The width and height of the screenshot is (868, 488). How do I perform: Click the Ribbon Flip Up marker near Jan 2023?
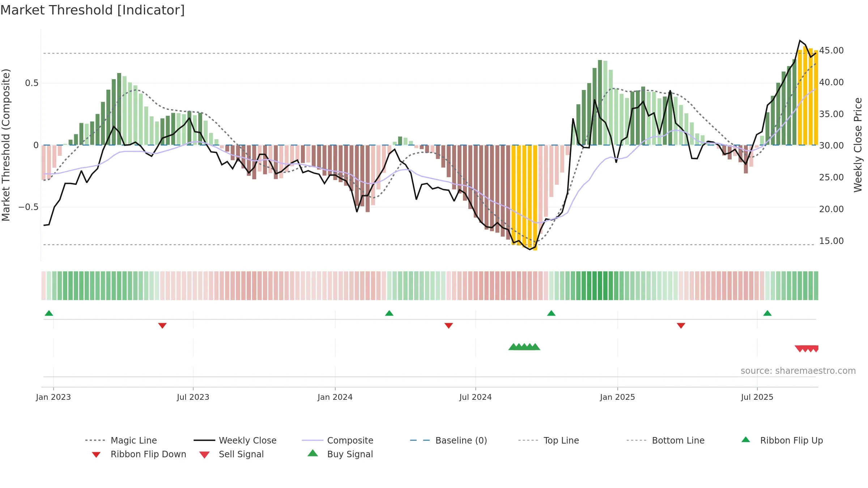tap(49, 313)
